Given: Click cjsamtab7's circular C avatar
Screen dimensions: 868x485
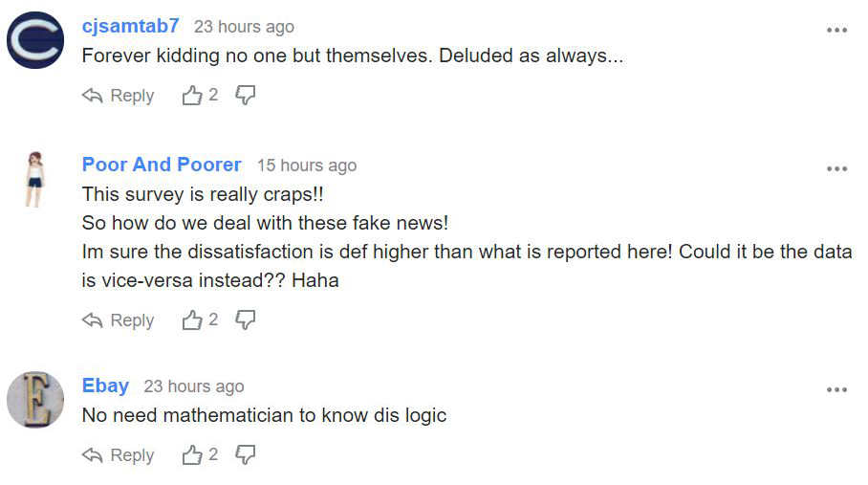Looking at the screenshot, I should [x=35, y=40].
